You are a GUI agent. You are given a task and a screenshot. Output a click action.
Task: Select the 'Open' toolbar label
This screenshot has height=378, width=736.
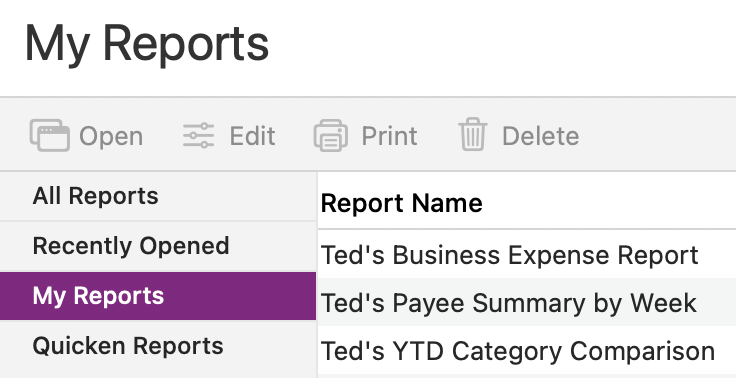pos(111,137)
